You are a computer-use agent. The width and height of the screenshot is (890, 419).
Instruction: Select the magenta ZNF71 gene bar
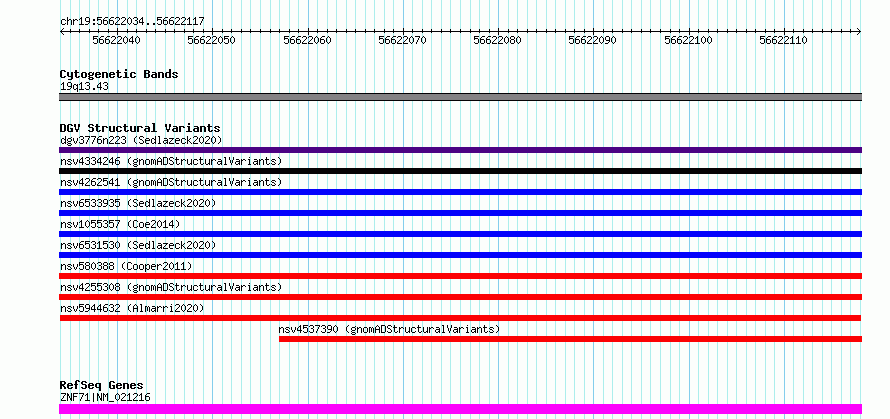(460, 409)
